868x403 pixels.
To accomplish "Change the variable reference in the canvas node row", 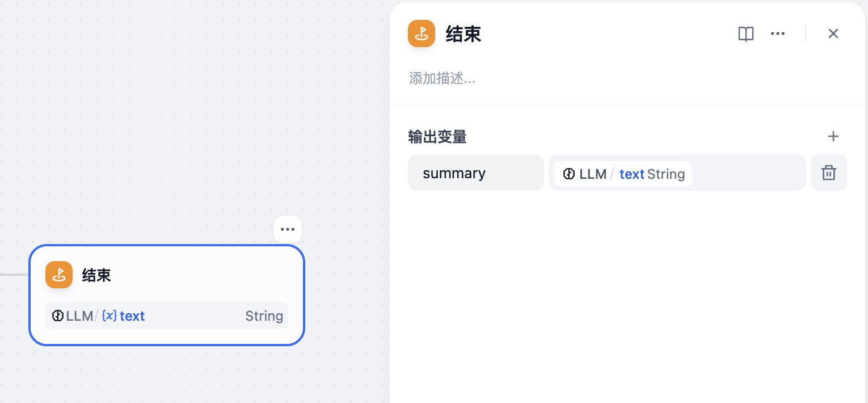I will (x=166, y=316).
